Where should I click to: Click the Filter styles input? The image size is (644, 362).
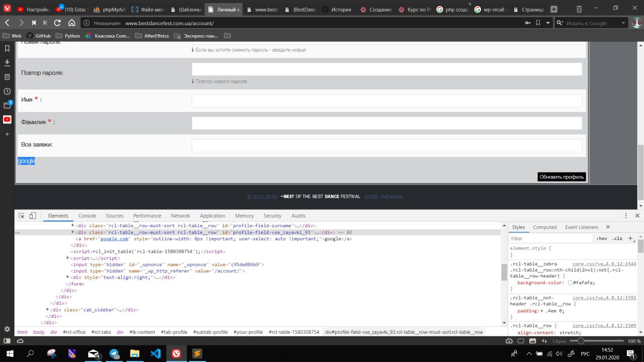[550, 238]
